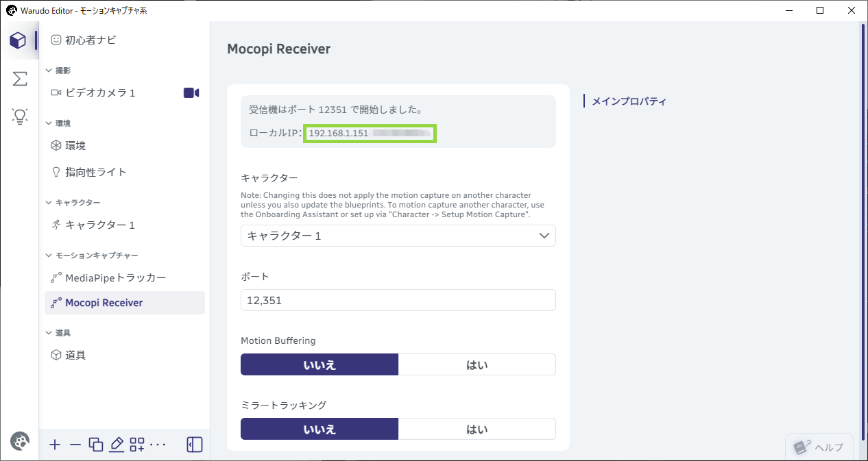Open the Blueprints sigma tab
This screenshot has height=461, width=868.
[x=20, y=79]
